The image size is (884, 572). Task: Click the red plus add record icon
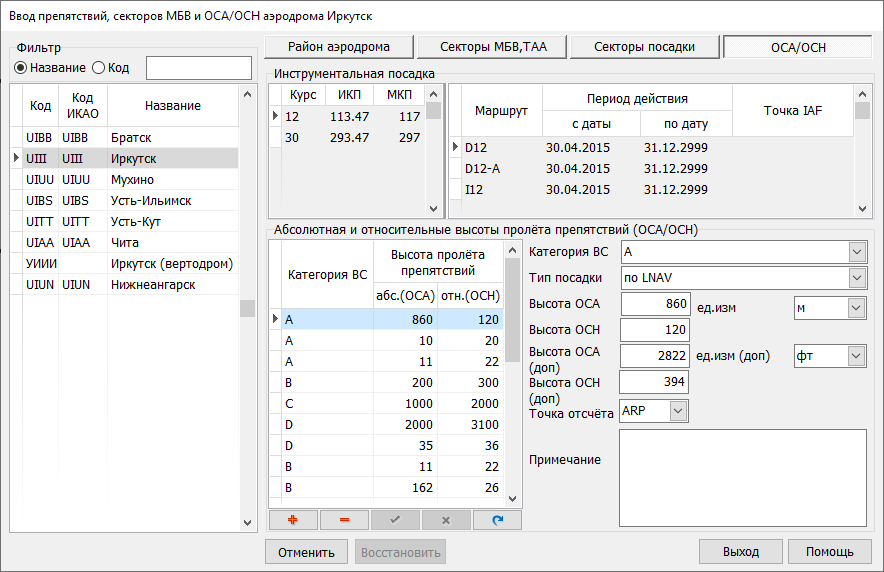[293, 520]
